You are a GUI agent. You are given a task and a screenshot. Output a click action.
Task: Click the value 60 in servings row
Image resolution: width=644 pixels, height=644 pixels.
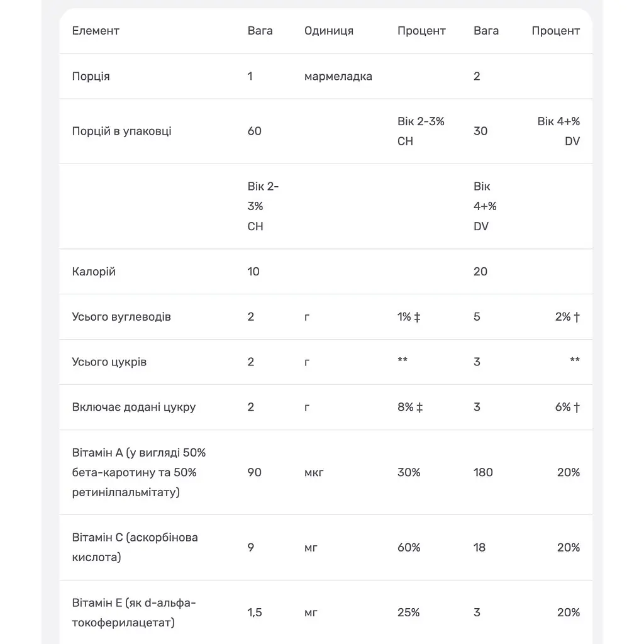254,131
